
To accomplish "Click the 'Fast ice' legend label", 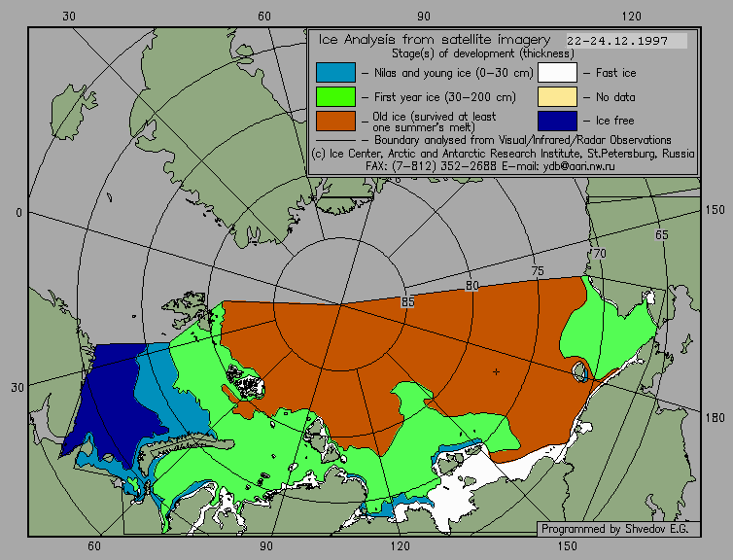I will (x=615, y=73).
